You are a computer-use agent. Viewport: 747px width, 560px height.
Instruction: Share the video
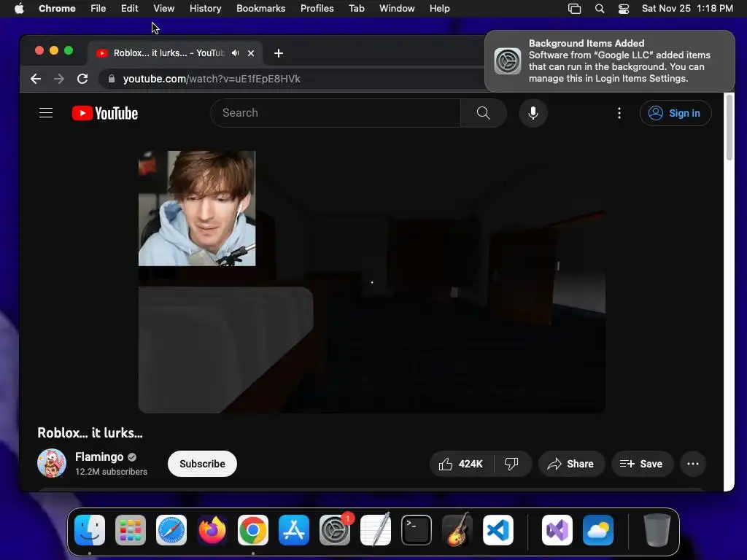click(x=571, y=464)
